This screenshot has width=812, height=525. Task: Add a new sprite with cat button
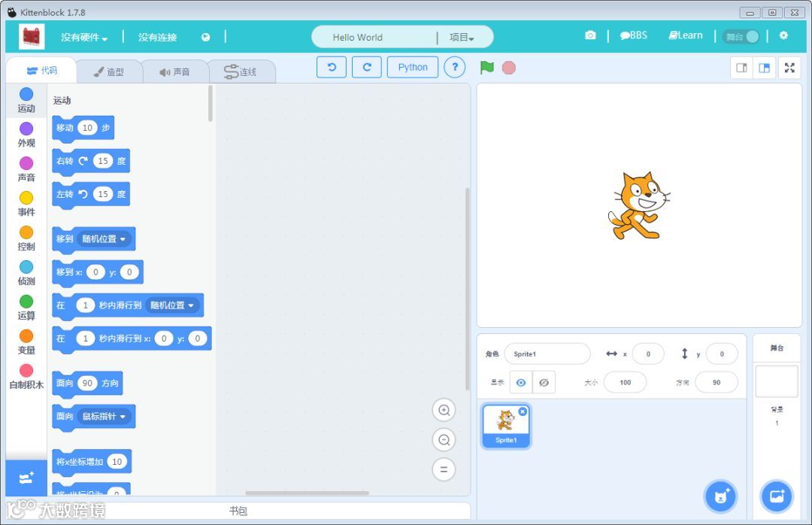click(720, 496)
